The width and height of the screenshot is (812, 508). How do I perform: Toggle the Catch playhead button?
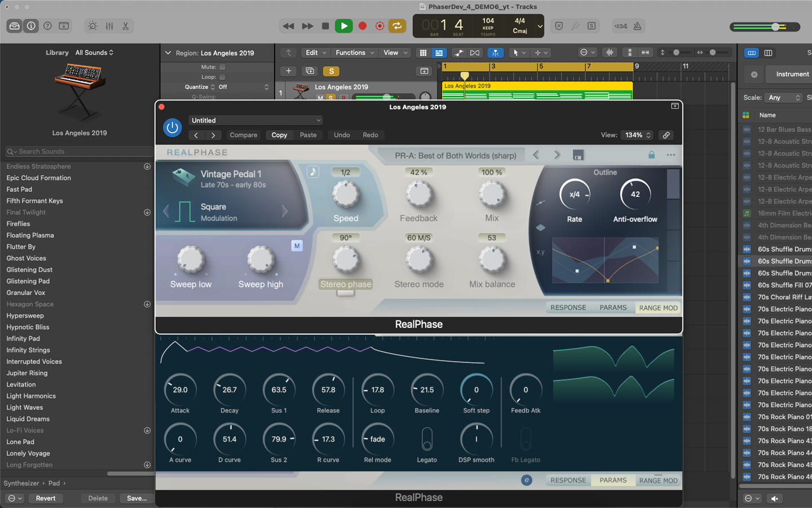495,52
